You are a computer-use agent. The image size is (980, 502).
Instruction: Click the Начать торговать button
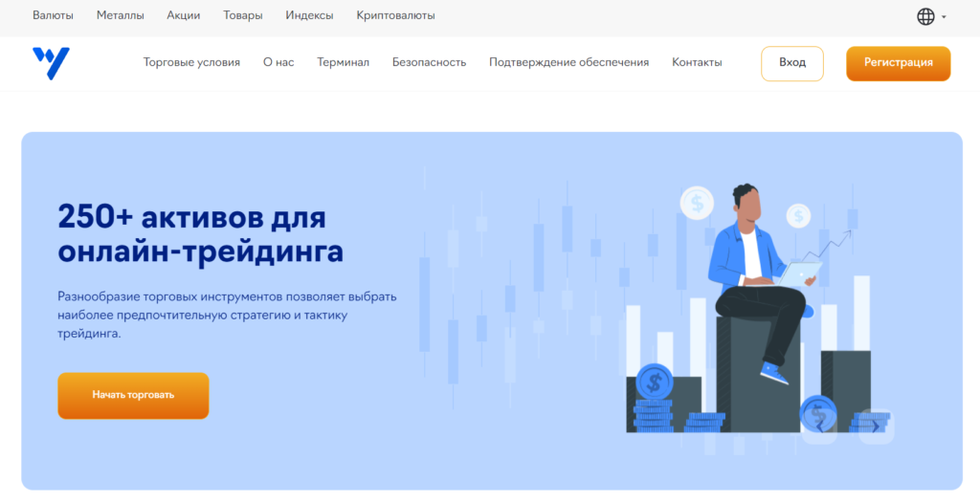[133, 395]
